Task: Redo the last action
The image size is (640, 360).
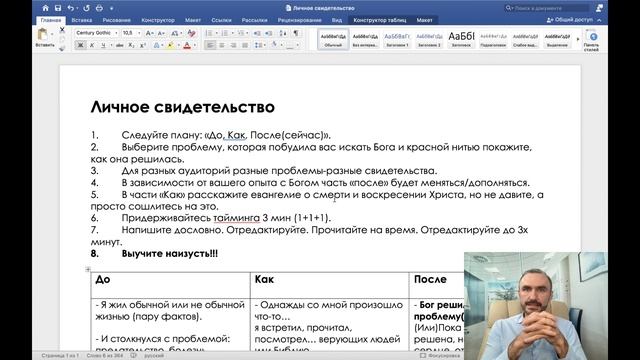Action: (x=86, y=8)
